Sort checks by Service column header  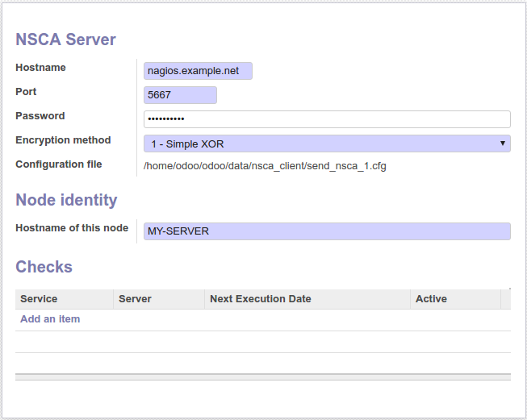click(39, 299)
